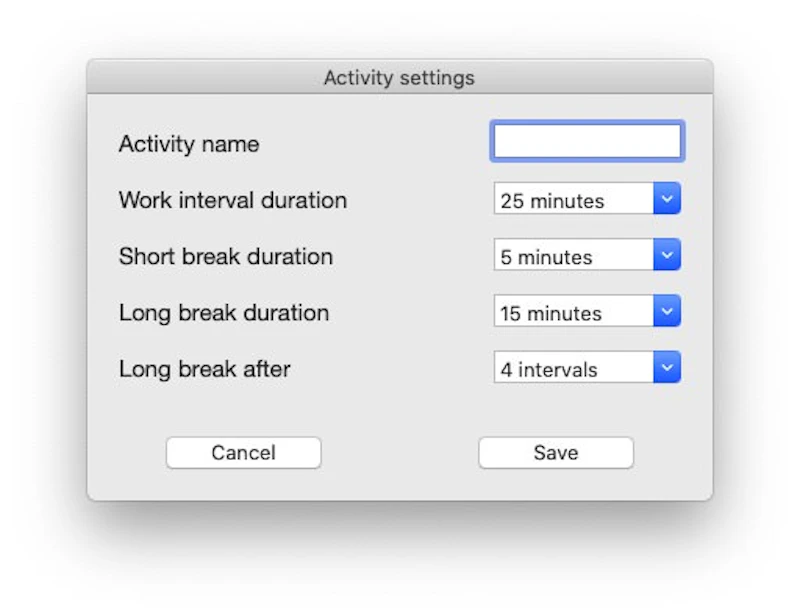The image size is (800, 616).
Task: Click the blue arrow beside 5 minutes
Action: click(x=667, y=255)
